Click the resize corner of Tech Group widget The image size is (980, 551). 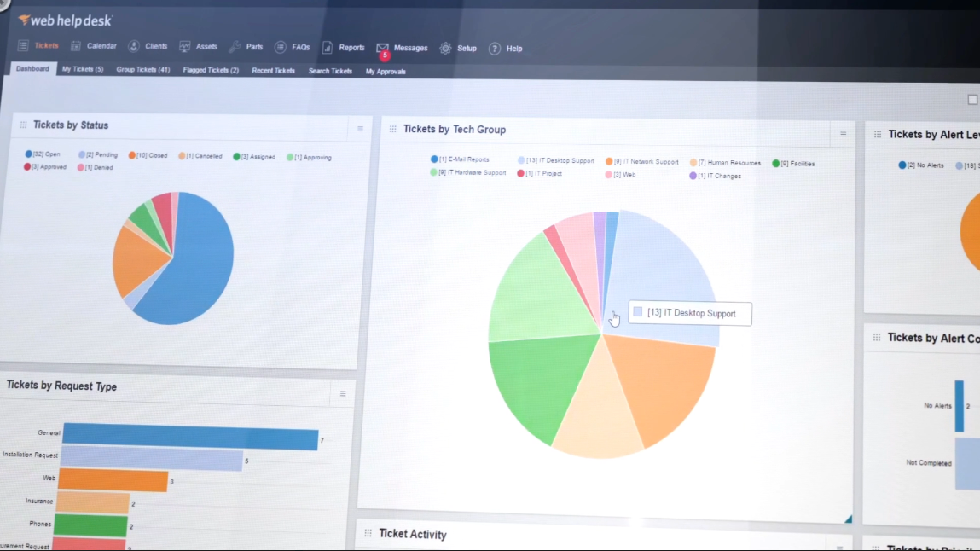click(848, 519)
